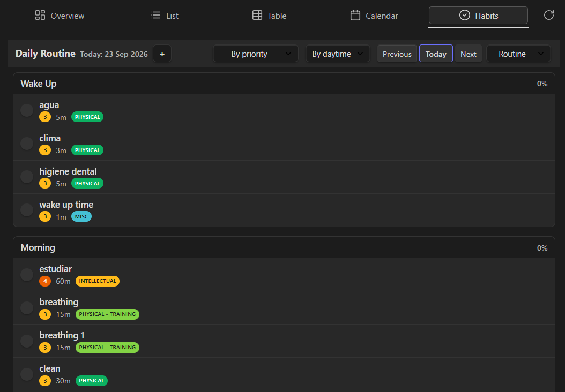Image resolution: width=565 pixels, height=392 pixels.
Task: Click the Habits checkmark circle icon
Action: [x=464, y=15]
